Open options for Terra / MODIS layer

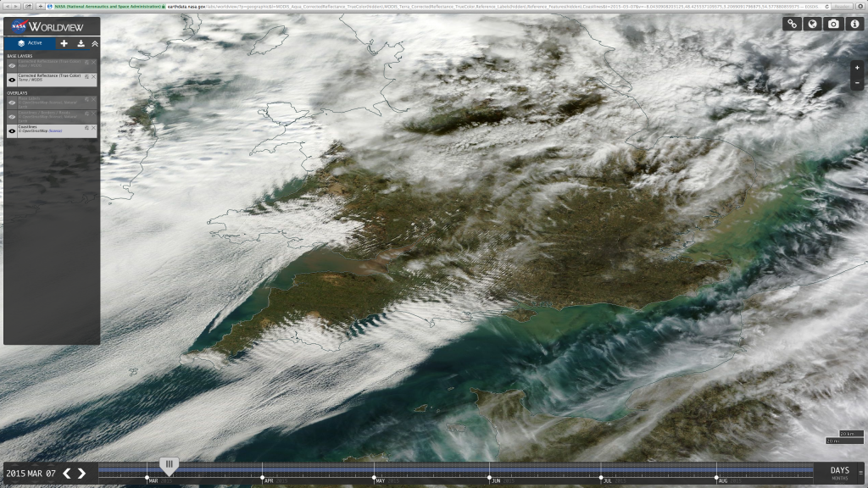[87, 77]
